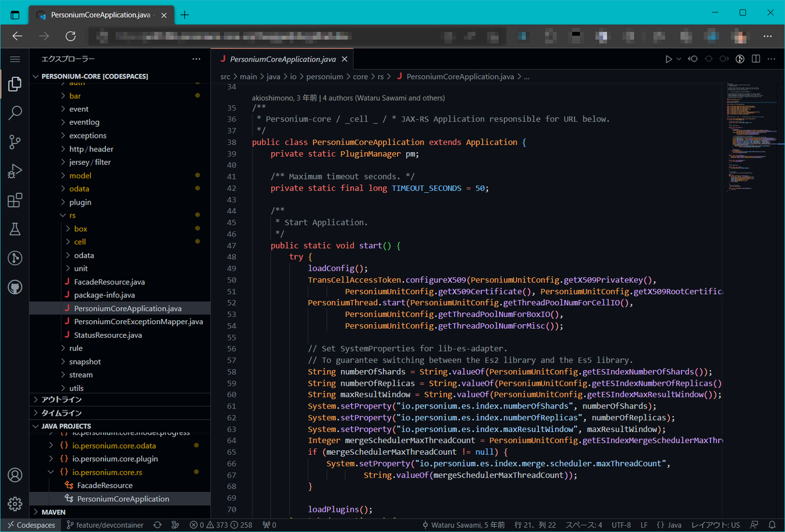
Task: Go to previous change in editor toolbar
Action: coord(693,59)
